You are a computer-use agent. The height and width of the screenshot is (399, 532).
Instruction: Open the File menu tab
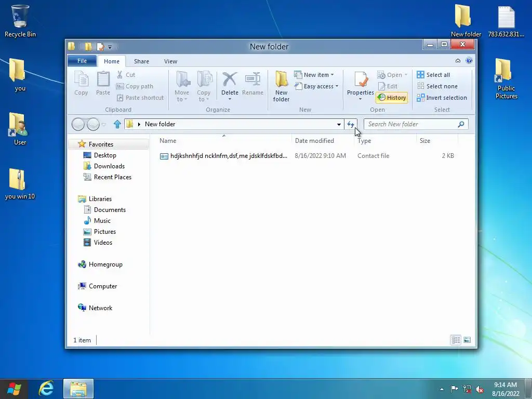[x=82, y=61]
